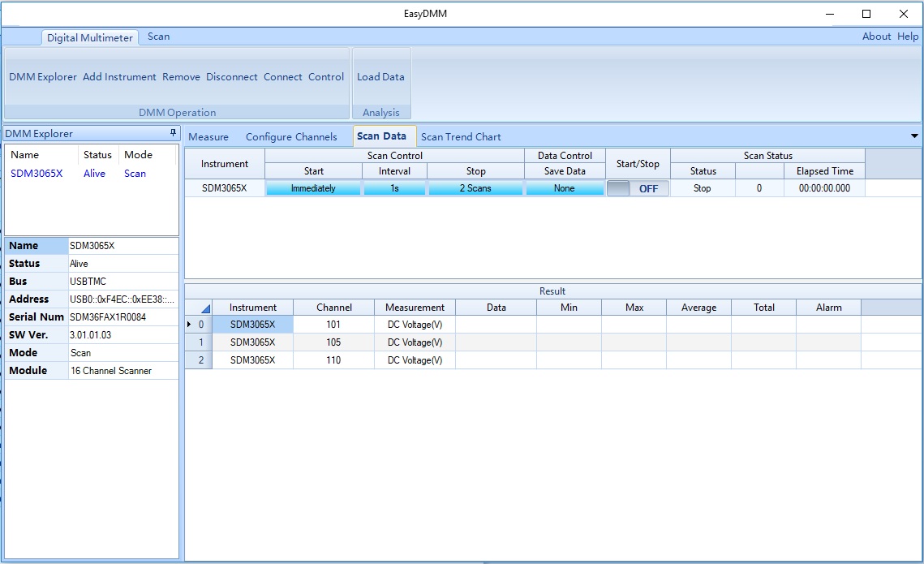Click the Connect button

tap(283, 77)
